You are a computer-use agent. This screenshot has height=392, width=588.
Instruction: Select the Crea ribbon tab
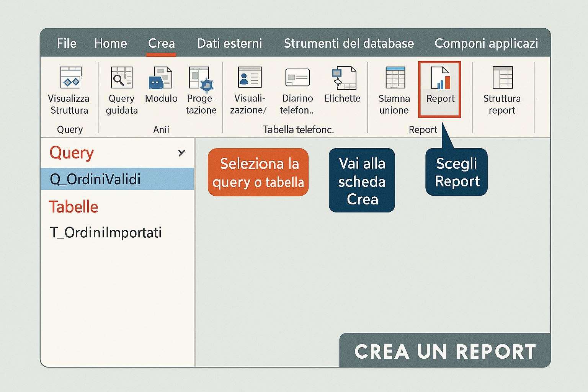click(161, 43)
